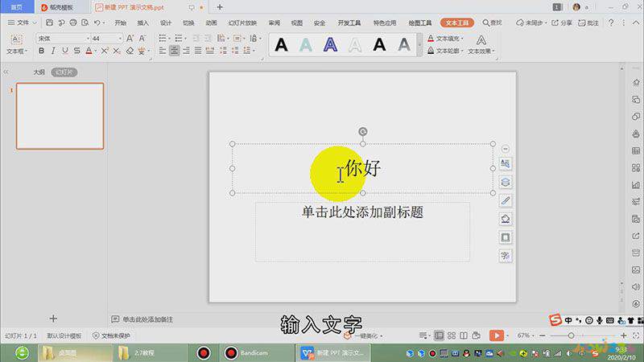
Task: Open the 文本轮廓 text outline dropdown
Action: pos(446,51)
